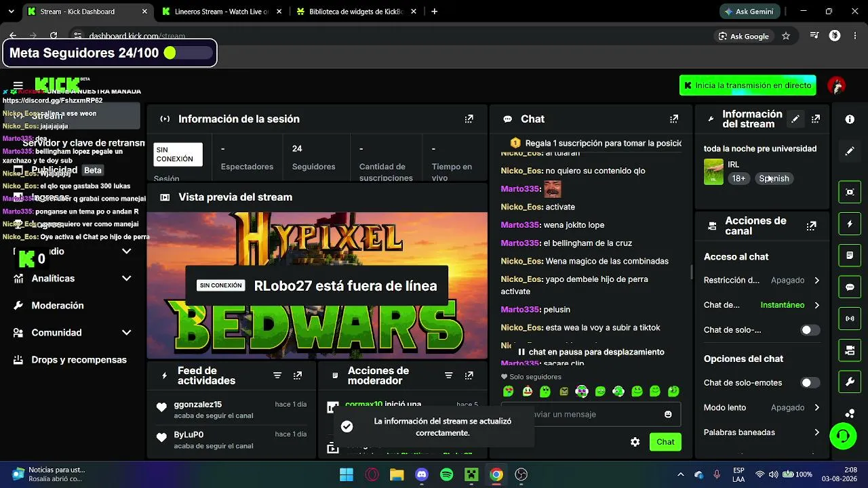Image resolution: width=868 pixels, height=488 pixels.
Task: Click the Ask Google button
Action: (x=743, y=36)
